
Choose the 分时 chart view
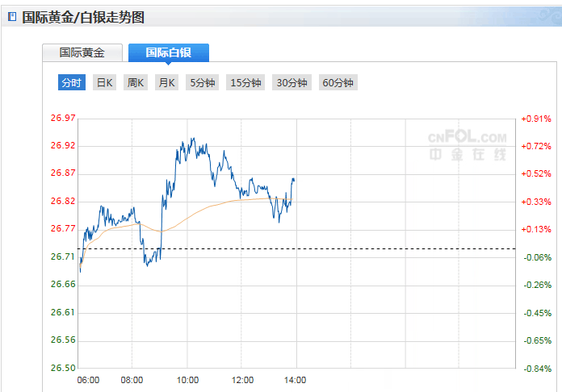tap(71, 82)
